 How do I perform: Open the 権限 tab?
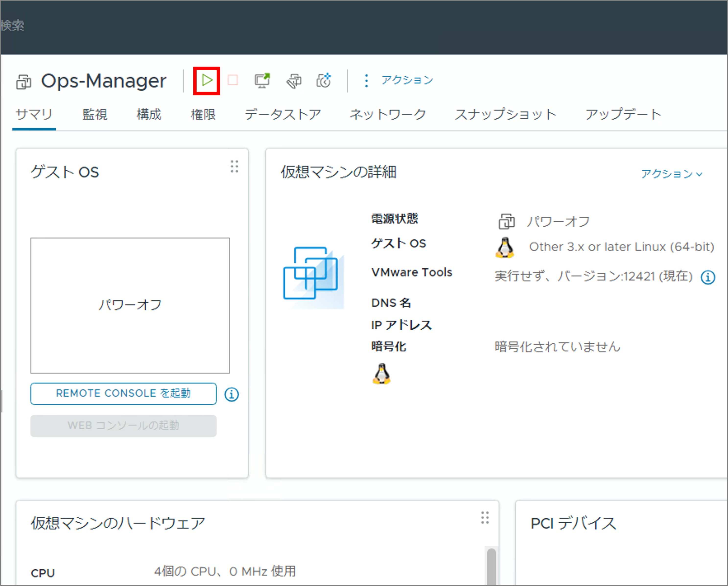[x=203, y=115]
